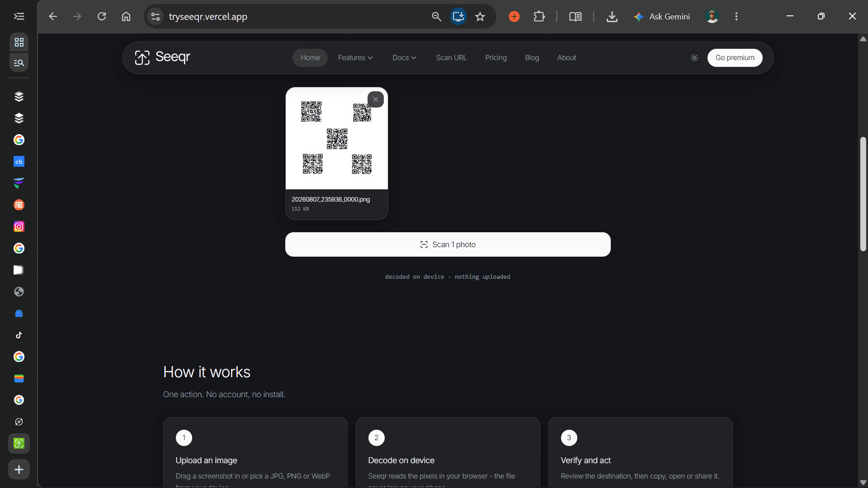The height and width of the screenshot is (488, 868).
Task: Click the install app icon in address bar
Action: coord(458,17)
